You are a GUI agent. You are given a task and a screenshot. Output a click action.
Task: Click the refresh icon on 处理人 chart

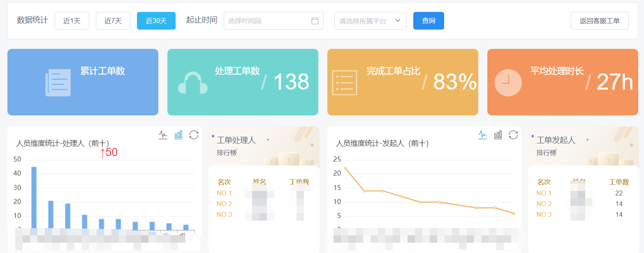[194, 135]
